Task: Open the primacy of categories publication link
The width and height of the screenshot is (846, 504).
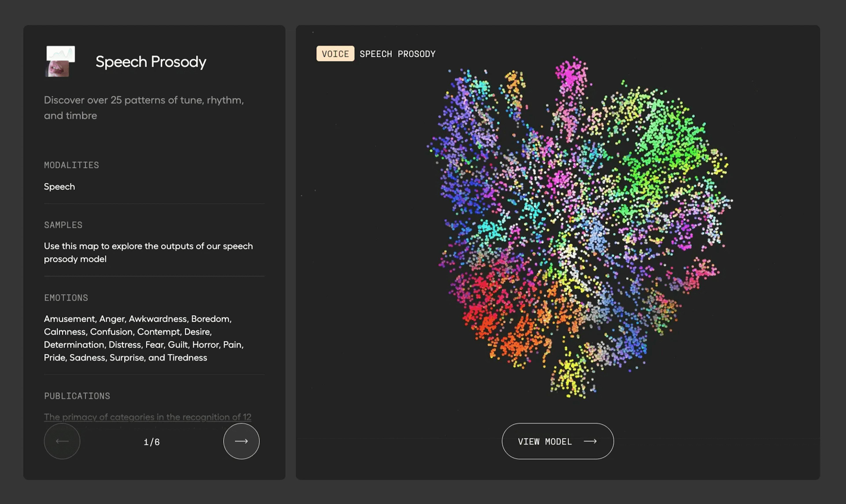Action: (148, 417)
